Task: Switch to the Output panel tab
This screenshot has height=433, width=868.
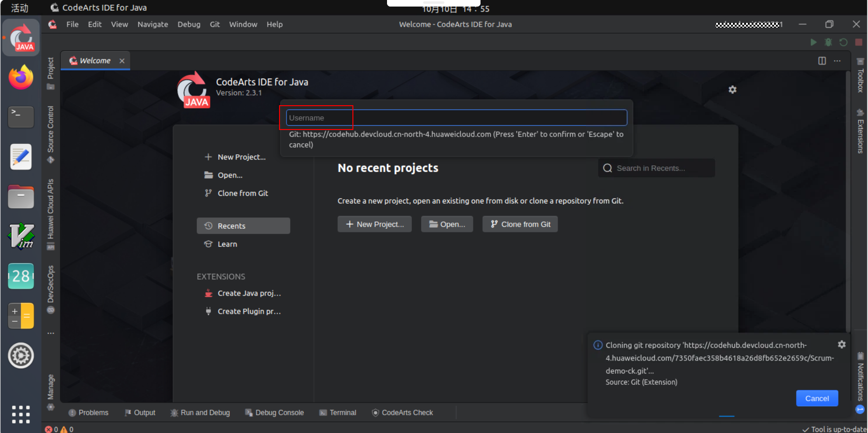Action: click(140, 412)
